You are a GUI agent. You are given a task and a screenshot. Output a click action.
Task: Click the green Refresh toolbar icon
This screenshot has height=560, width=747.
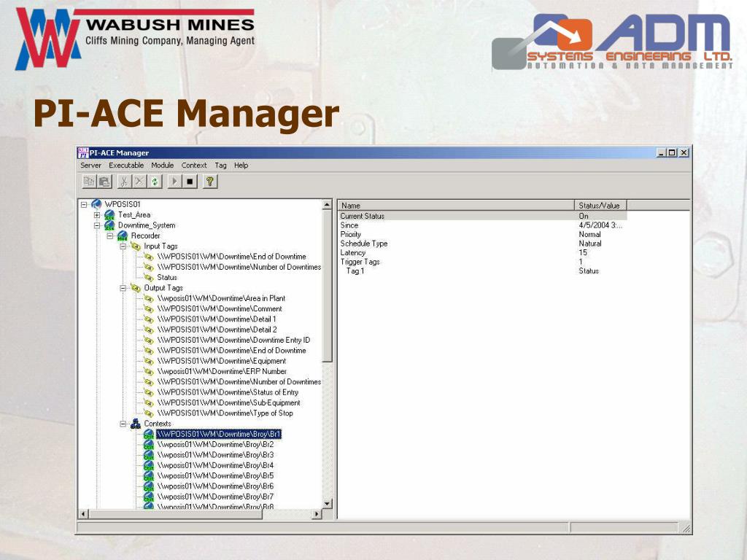coord(155,182)
